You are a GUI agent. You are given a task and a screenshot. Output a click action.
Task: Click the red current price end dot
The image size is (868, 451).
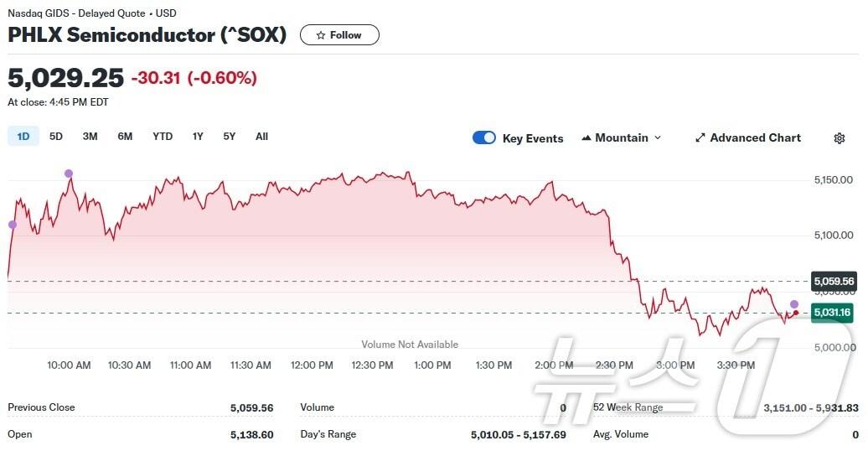click(x=796, y=313)
